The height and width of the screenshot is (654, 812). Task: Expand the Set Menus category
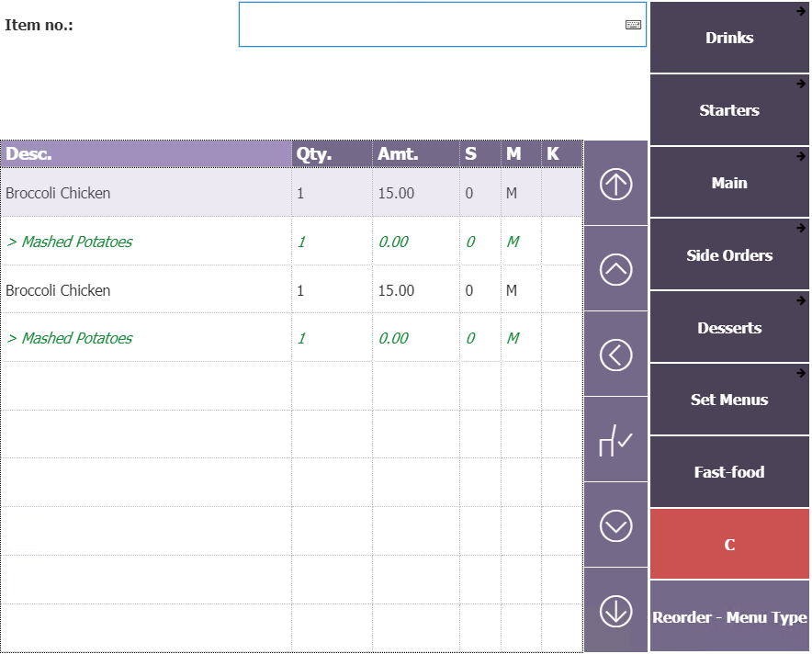pos(729,400)
